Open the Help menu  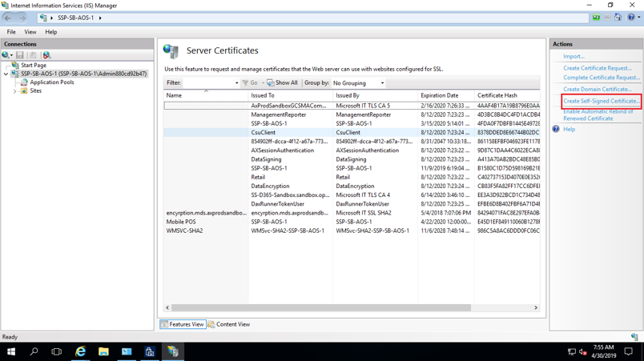click(x=51, y=32)
